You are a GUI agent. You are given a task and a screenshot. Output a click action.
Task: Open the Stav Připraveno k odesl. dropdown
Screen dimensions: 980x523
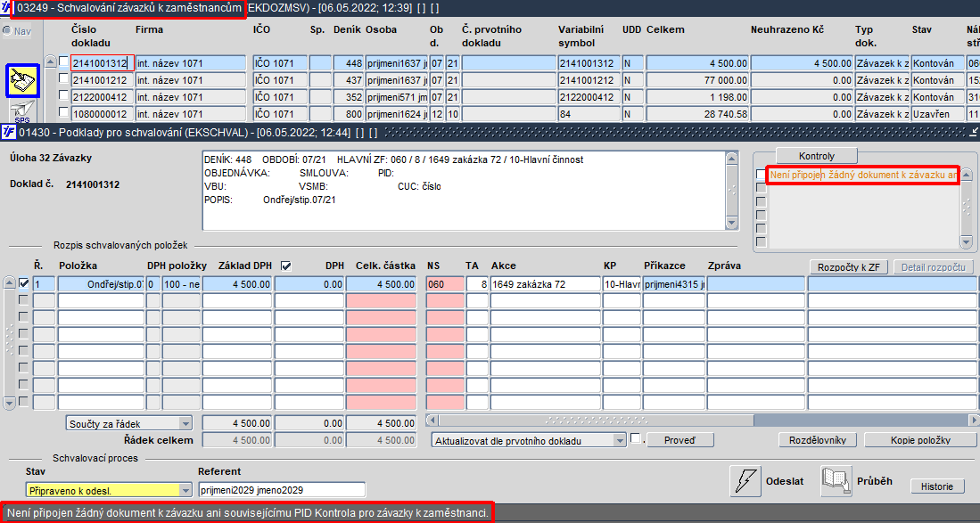(185, 490)
